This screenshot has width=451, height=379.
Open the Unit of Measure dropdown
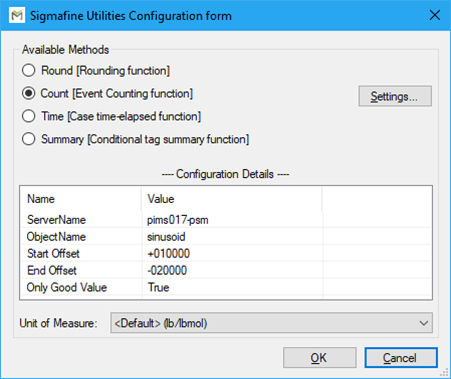point(272,323)
